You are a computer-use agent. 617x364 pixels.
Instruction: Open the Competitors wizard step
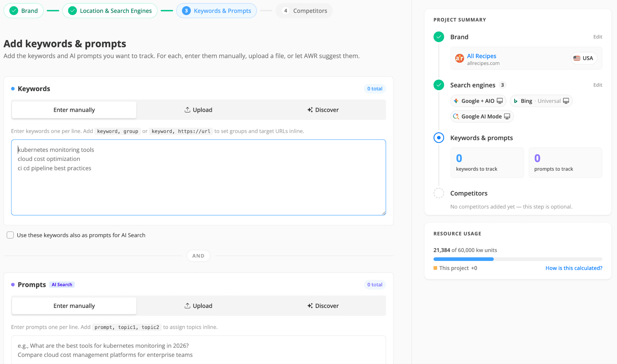click(304, 11)
